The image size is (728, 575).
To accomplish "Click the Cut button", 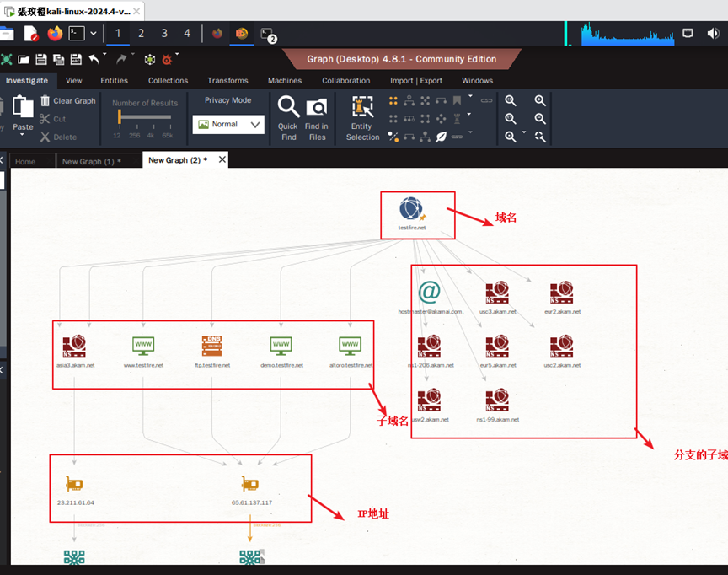I will [52, 119].
